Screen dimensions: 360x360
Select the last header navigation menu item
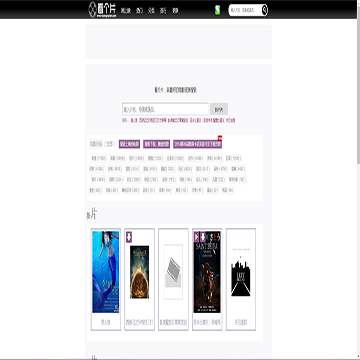[x=175, y=11]
